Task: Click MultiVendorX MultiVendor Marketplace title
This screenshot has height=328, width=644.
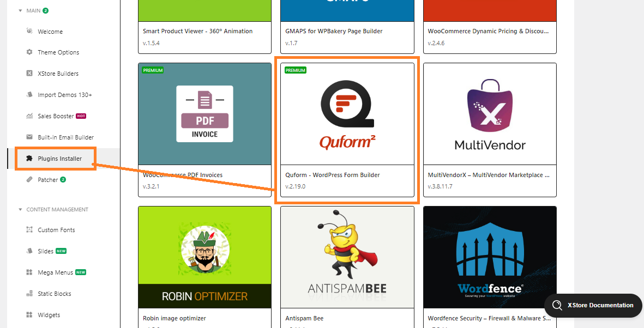Action: click(x=489, y=175)
